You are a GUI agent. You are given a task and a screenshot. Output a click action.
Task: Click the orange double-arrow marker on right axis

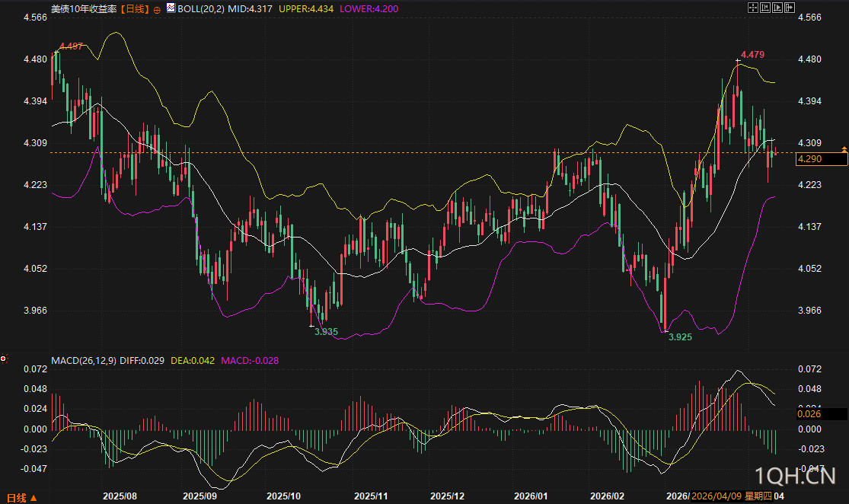844,148
